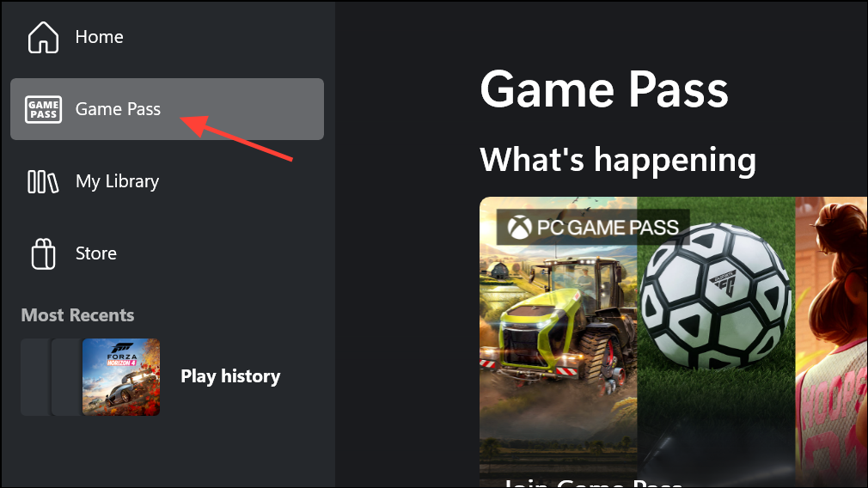This screenshot has height=488, width=868.
Task: Open the My Library books icon
Action: coord(43,181)
